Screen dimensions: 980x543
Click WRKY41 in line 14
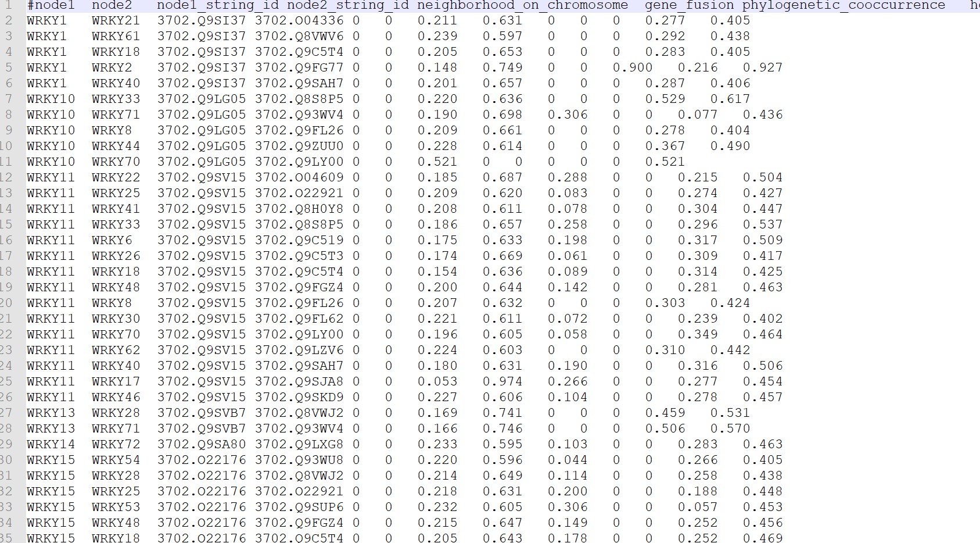[x=116, y=209]
